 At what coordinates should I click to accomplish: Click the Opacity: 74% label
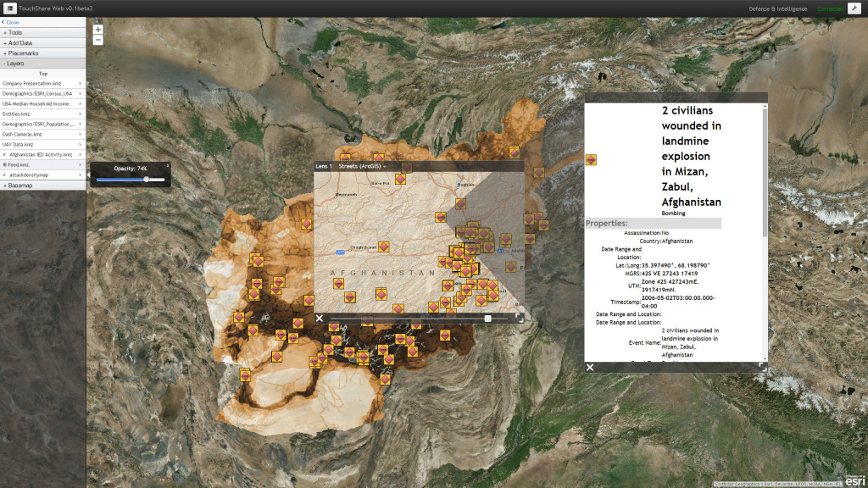131,169
